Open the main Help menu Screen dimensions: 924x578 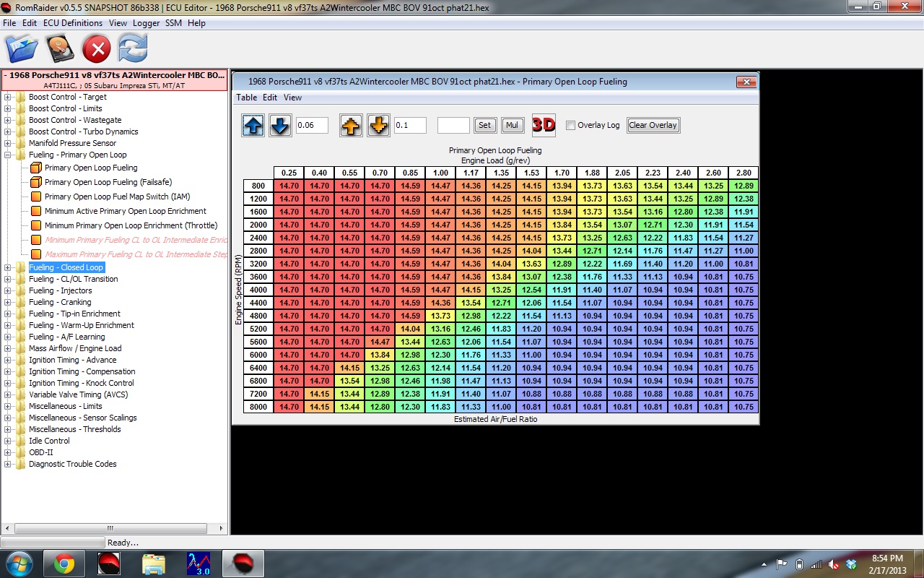coord(196,23)
